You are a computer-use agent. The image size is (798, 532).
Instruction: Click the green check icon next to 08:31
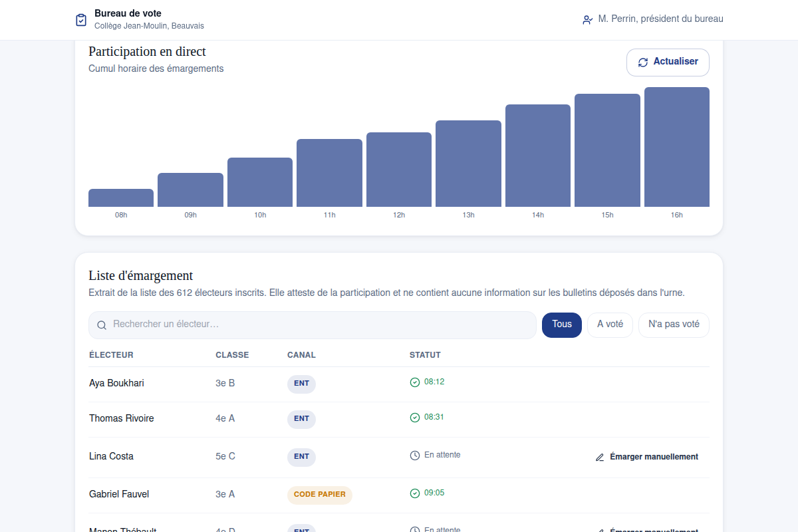(x=415, y=418)
